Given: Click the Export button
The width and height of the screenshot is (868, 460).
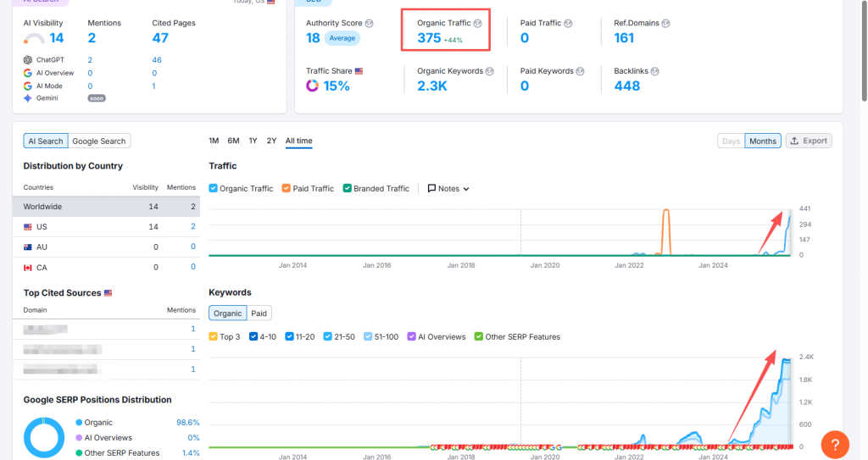Looking at the screenshot, I should pyautogui.click(x=809, y=141).
